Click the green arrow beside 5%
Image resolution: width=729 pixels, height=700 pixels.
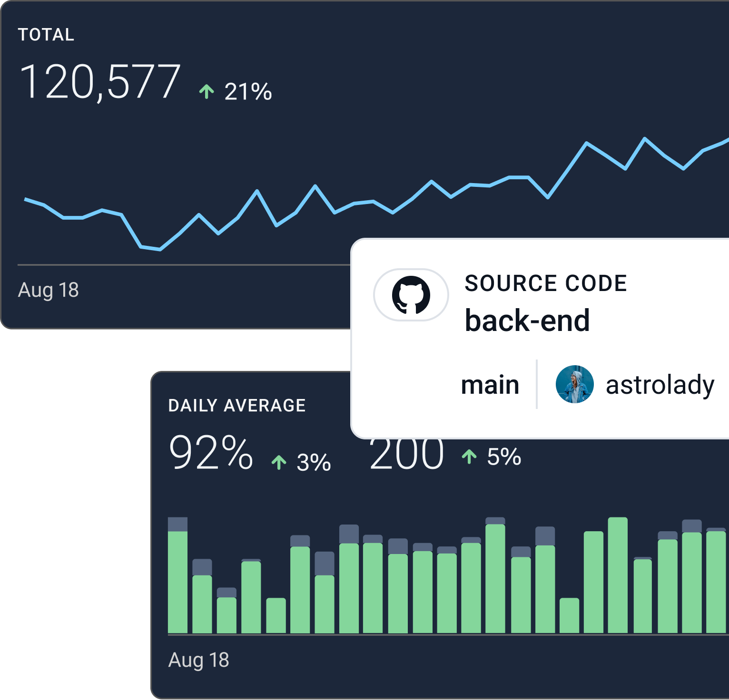click(x=469, y=457)
